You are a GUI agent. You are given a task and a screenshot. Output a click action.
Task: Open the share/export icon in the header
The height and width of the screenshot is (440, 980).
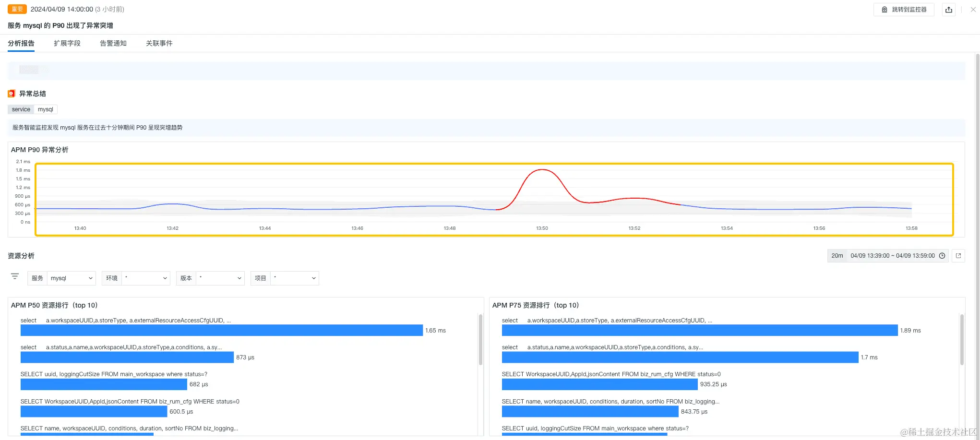pos(949,10)
